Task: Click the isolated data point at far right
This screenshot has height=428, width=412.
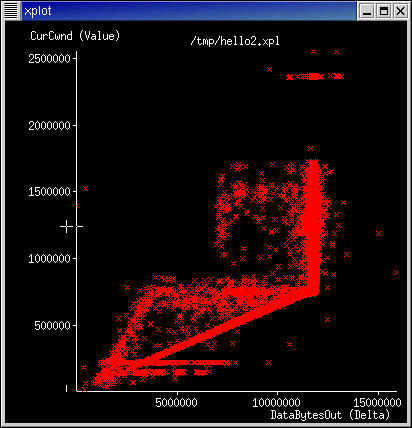Action: tap(396, 272)
